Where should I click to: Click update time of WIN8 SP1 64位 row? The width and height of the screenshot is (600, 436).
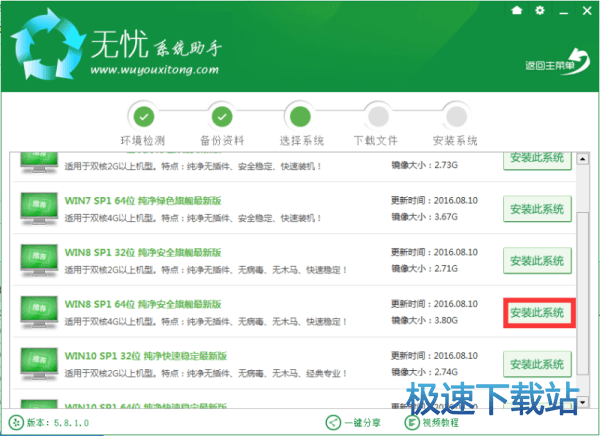(434, 304)
